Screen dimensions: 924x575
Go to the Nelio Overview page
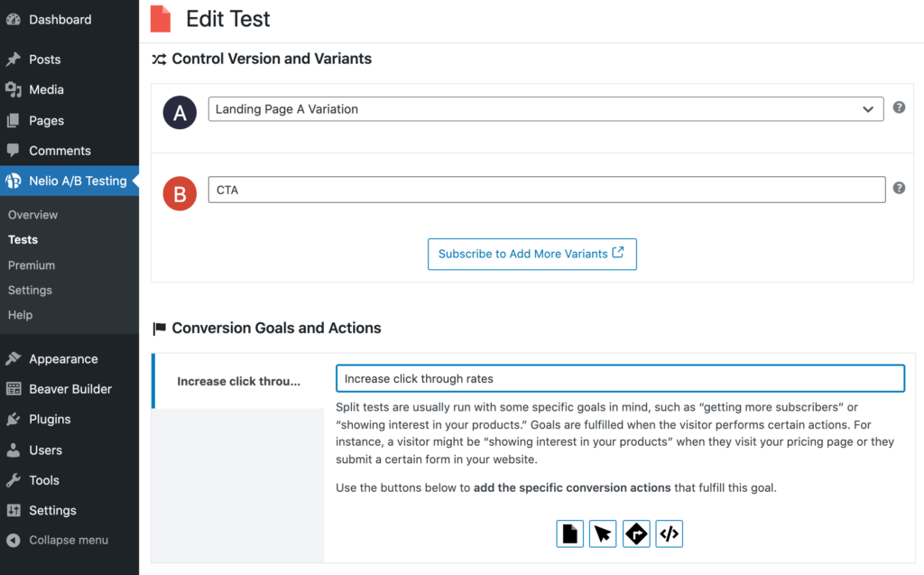(32, 214)
